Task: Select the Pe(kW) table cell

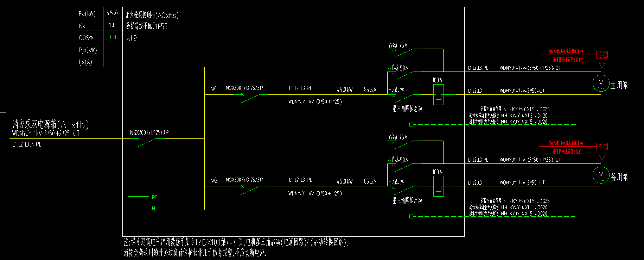Action: pyautogui.click(x=90, y=13)
